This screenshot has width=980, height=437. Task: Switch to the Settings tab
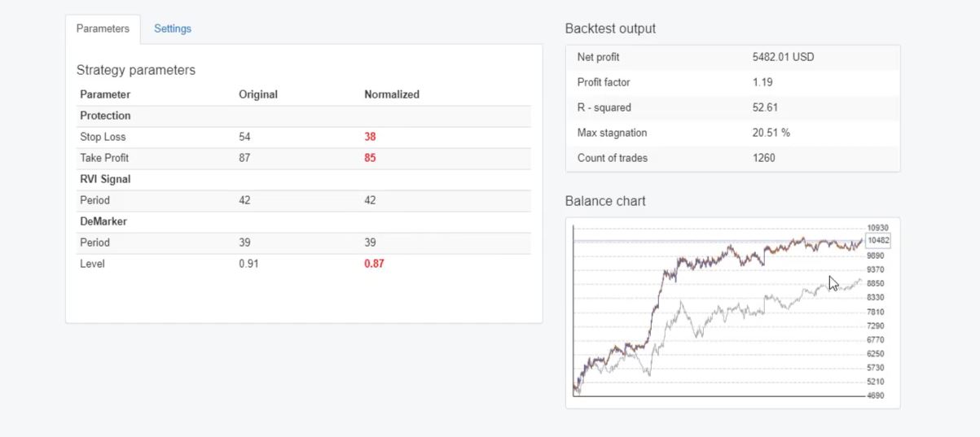tap(173, 28)
